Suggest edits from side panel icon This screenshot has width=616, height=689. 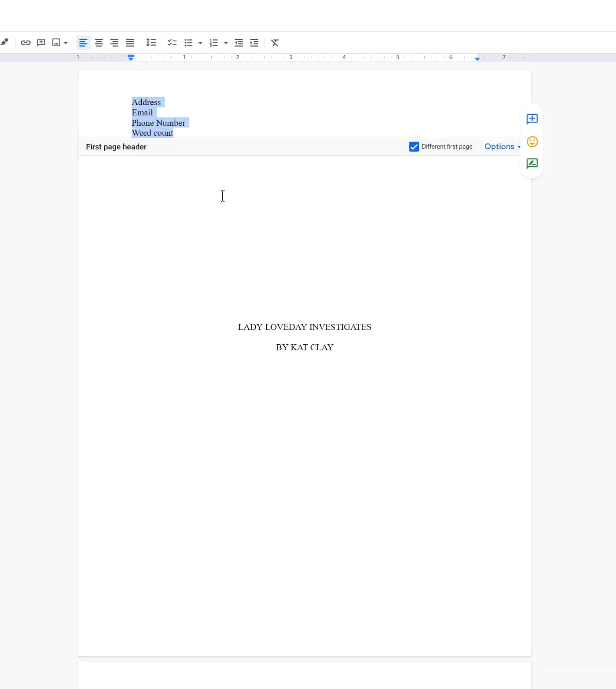click(x=532, y=163)
